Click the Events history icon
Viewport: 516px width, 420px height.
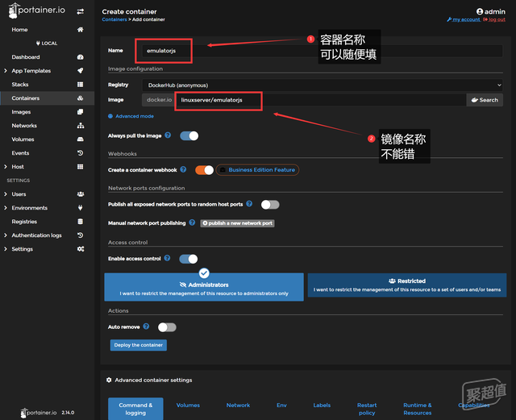click(81, 153)
